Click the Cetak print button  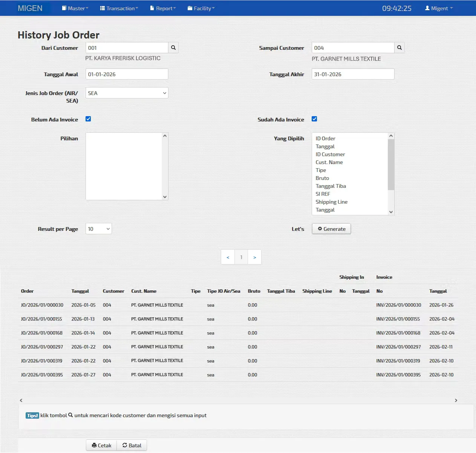click(101, 445)
